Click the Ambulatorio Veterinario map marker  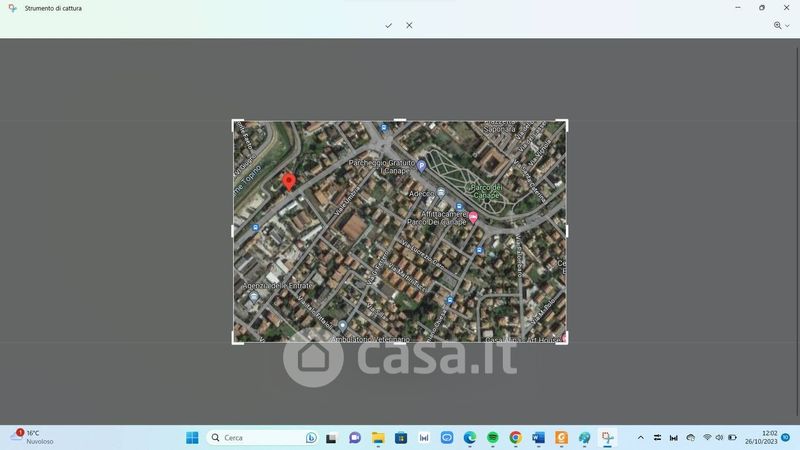[342, 326]
